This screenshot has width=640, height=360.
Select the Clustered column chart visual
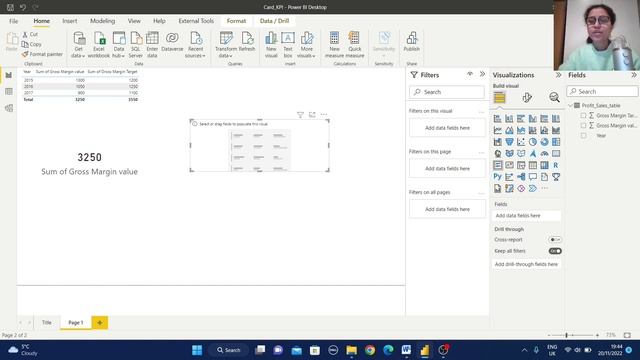[x=533, y=119]
